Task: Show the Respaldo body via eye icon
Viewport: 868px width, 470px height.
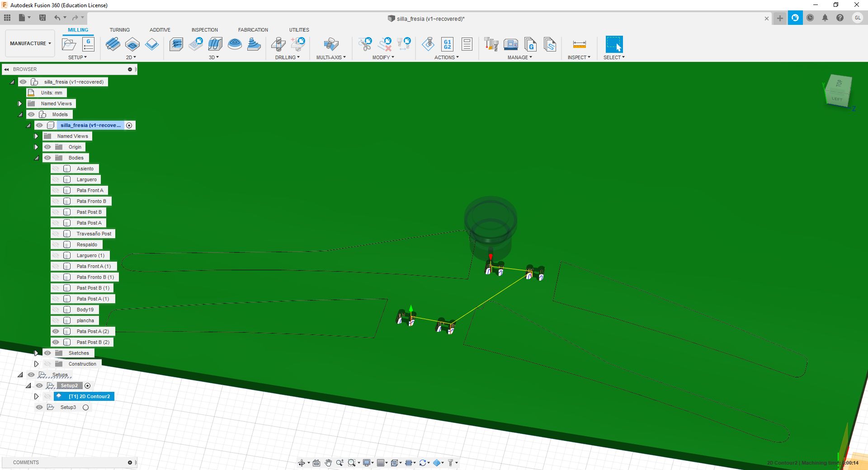Action: [x=56, y=244]
